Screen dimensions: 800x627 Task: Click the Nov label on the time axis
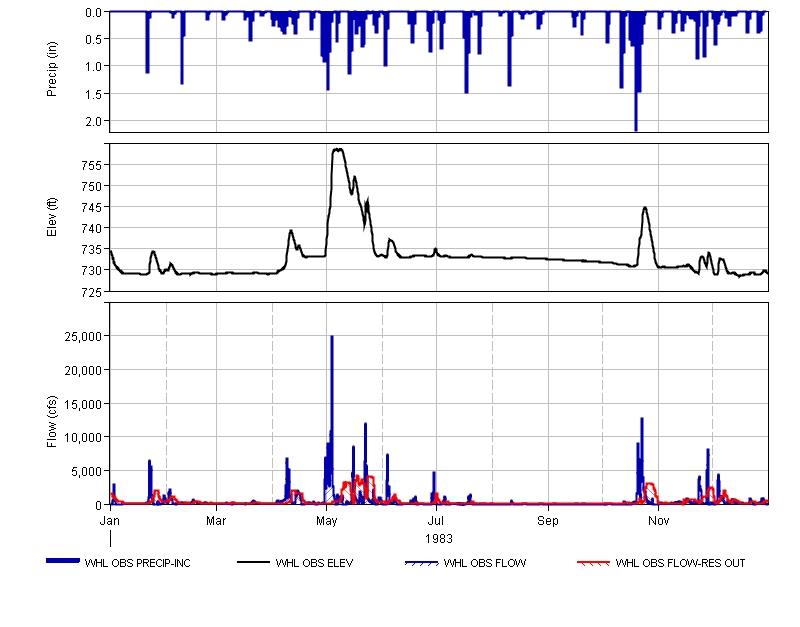point(658,521)
